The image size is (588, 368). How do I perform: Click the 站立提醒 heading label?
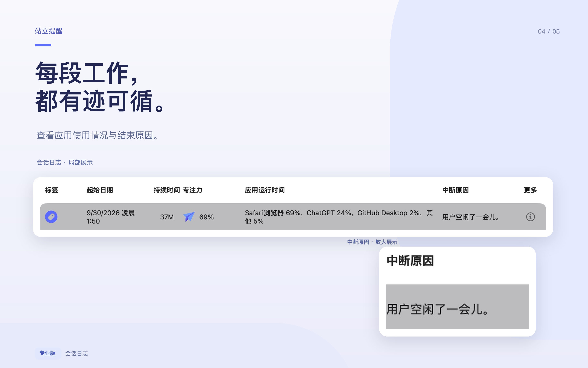click(x=48, y=31)
